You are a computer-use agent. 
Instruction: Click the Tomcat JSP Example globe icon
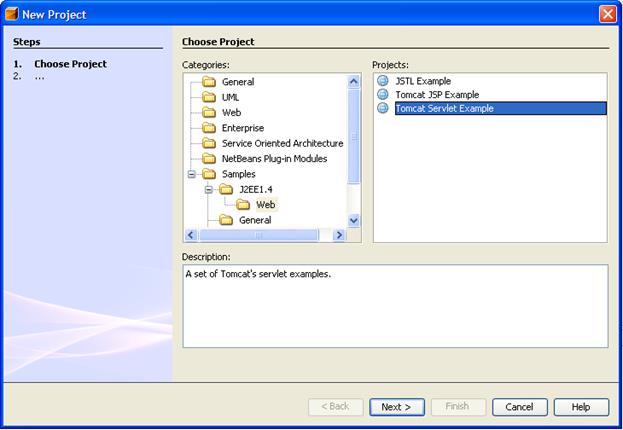click(382, 95)
